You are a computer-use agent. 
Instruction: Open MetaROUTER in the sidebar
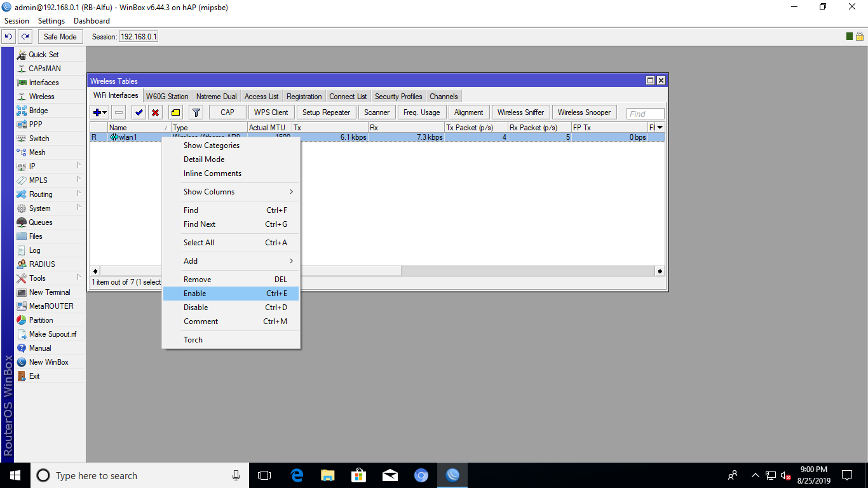tap(50, 306)
